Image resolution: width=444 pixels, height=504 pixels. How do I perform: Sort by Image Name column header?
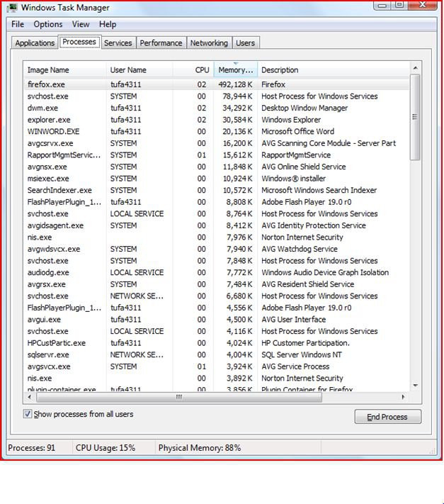tap(64, 70)
